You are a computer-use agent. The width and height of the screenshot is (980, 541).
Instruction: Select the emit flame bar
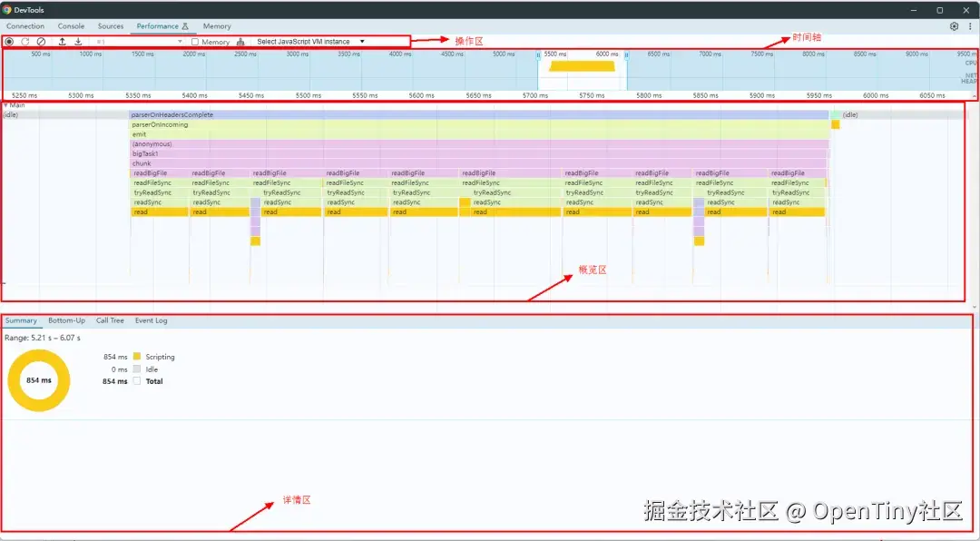click(479, 134)
